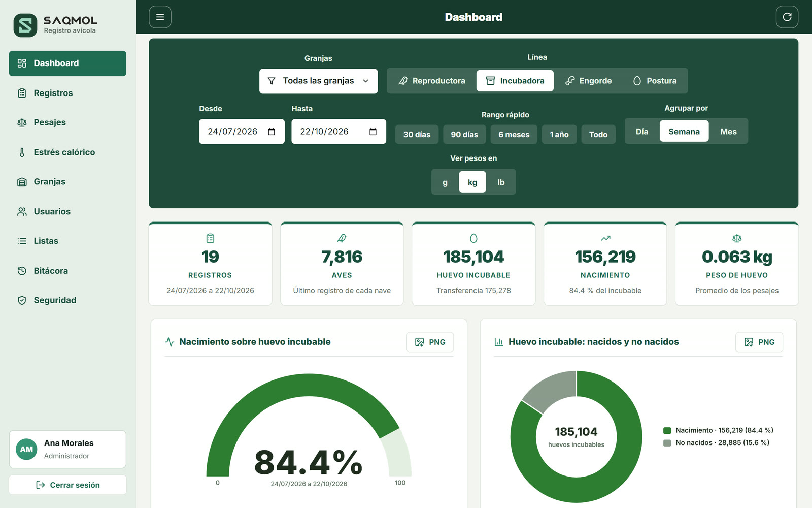Export Huevo incubable donut chart as PNG

coord(759,342)
